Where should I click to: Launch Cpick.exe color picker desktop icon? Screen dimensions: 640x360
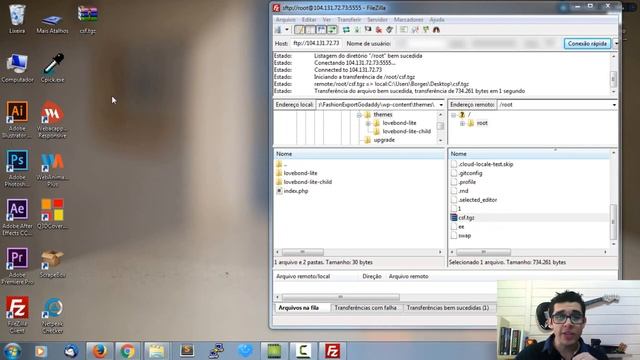tap(53, 68)
